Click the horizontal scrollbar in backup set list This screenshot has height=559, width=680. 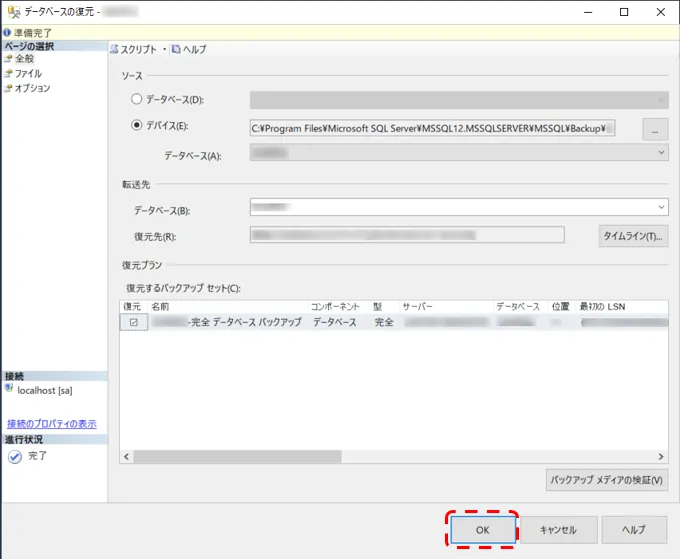[380, 456]
